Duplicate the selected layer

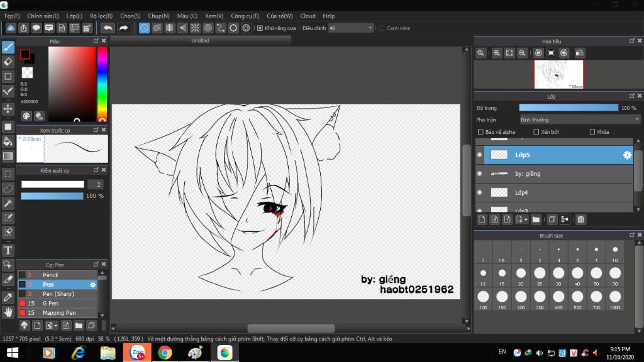click(x=552, y=219)
